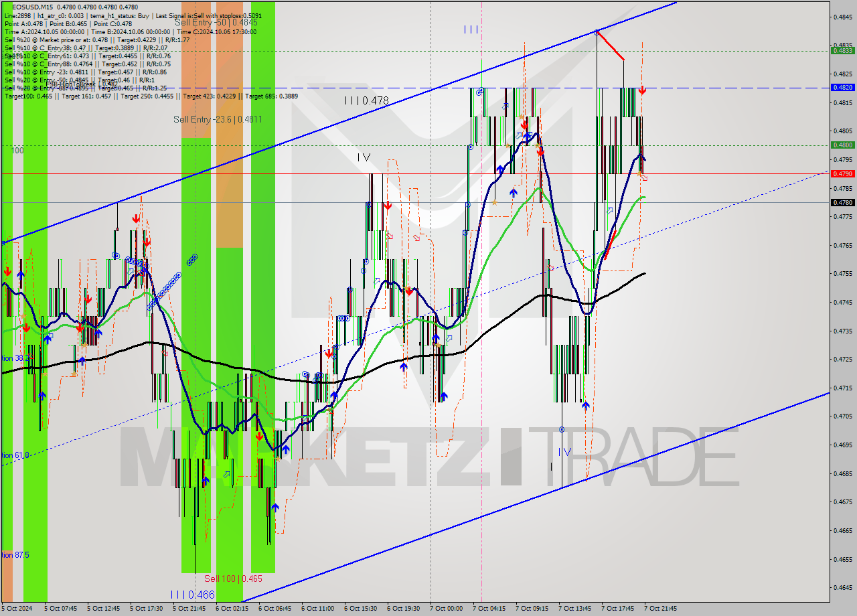Click the '100' level label on left edge

click(x=18, y=151)
